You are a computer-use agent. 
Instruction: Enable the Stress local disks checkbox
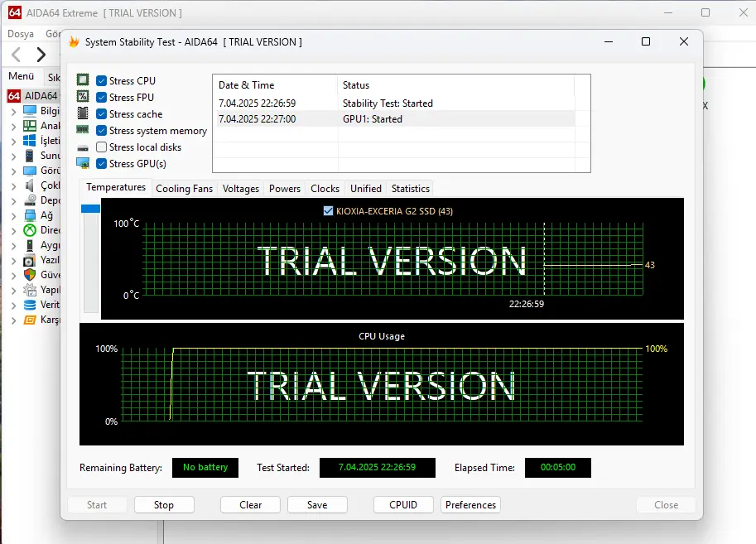(x=101, y=147)
